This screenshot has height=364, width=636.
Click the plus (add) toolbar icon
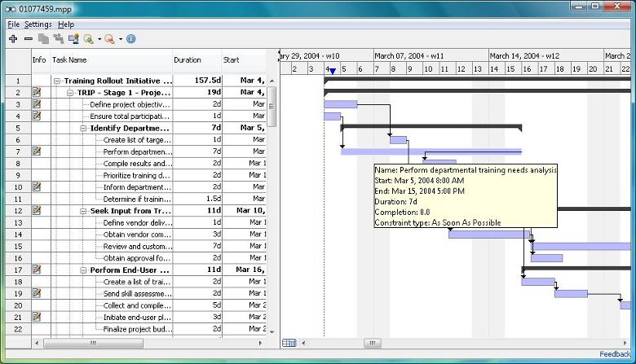13,38
